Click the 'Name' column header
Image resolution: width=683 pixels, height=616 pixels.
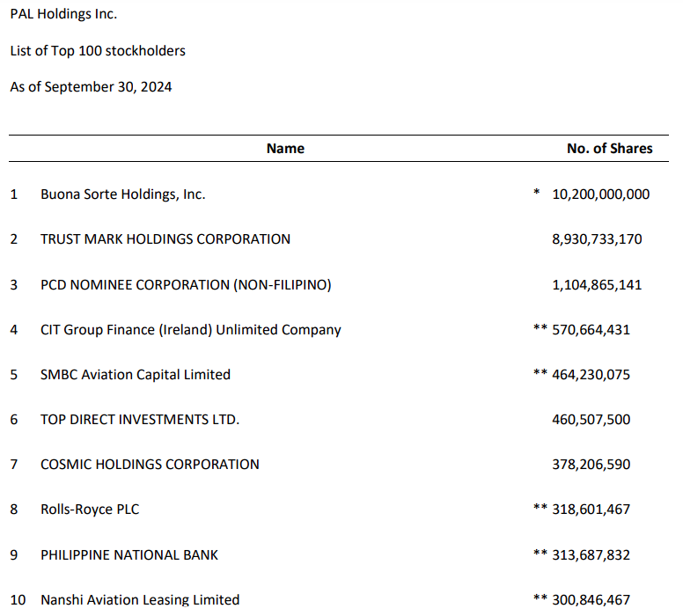click(285, 149)
